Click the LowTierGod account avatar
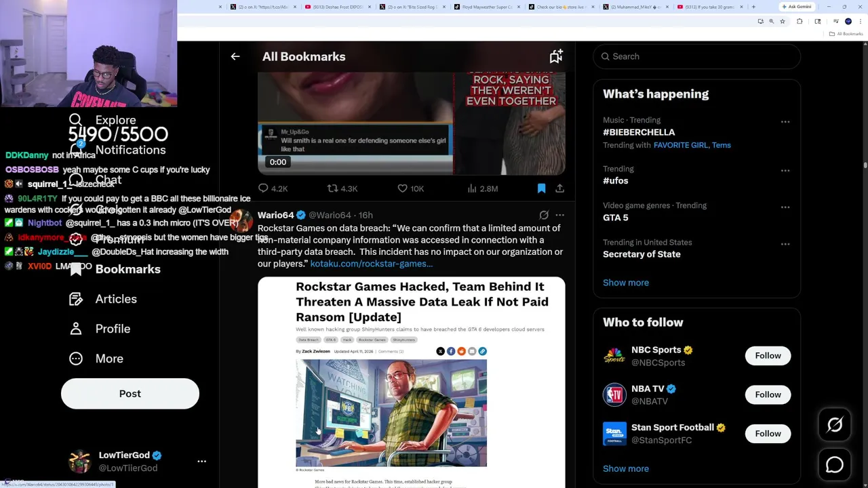The height and width of the screenshot is (488, 868). [80, 462]
